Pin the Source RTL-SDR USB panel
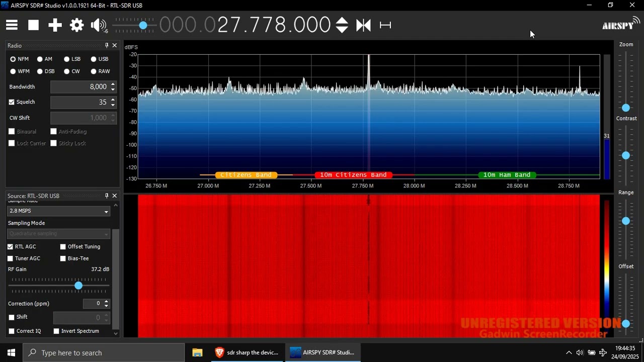Screen dimensions: 644x362 tap(107, 196)
